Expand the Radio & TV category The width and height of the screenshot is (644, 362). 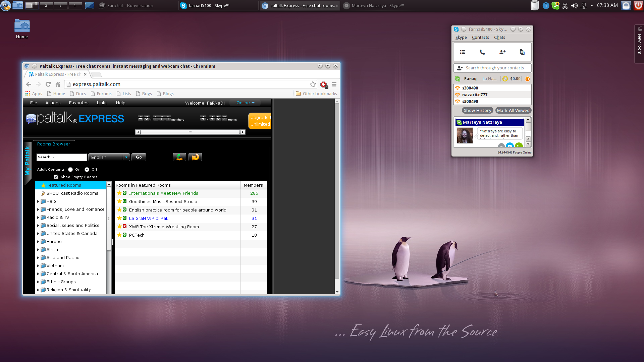38,218
